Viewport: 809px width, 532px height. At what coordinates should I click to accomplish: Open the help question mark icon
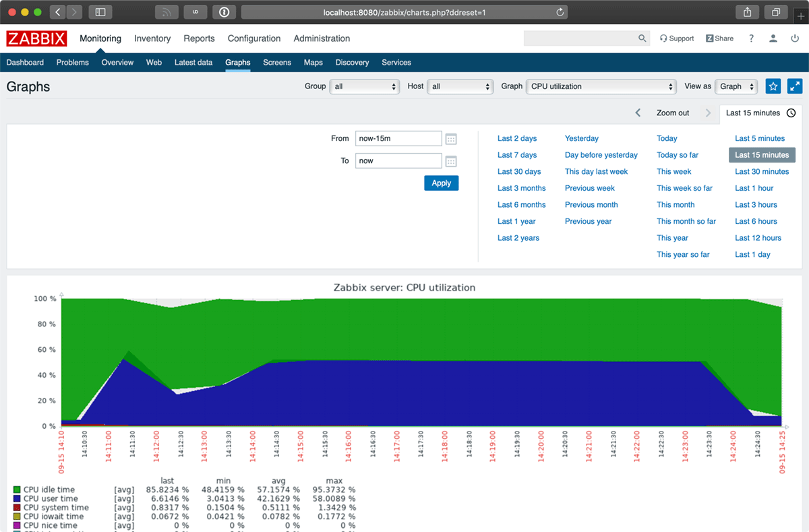(752, 38)
